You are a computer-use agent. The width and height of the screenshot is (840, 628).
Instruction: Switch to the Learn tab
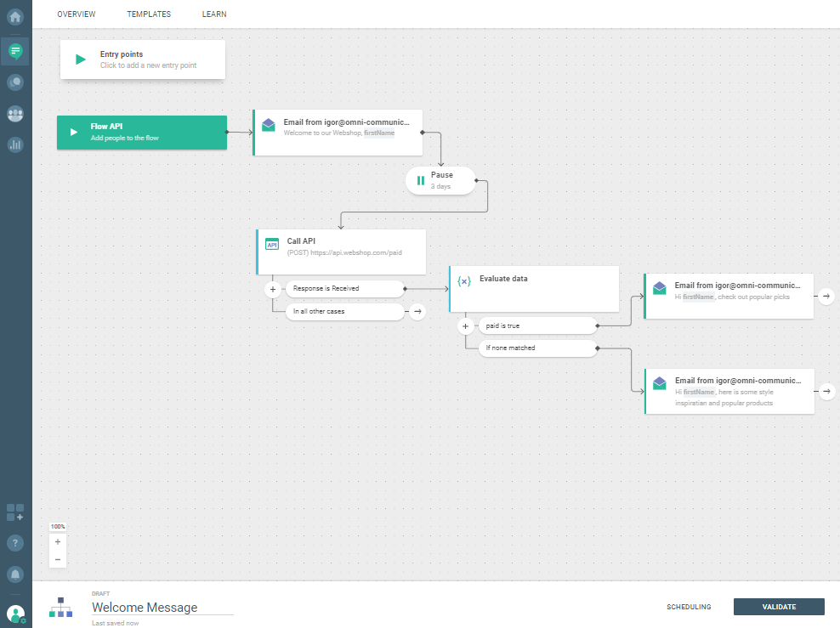[x=214, y=14]
